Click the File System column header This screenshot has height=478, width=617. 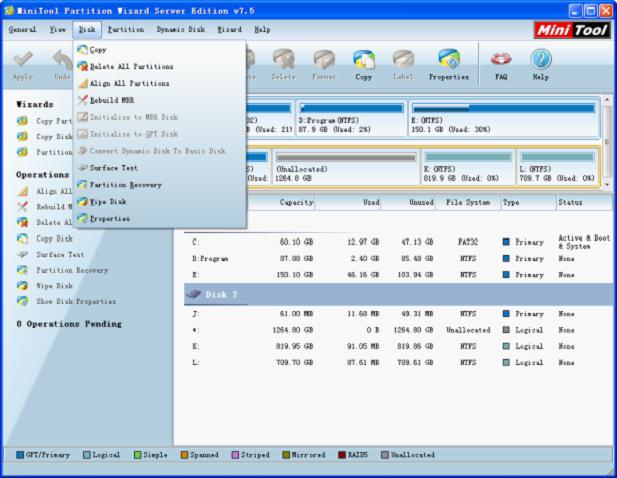pos(468,202)
